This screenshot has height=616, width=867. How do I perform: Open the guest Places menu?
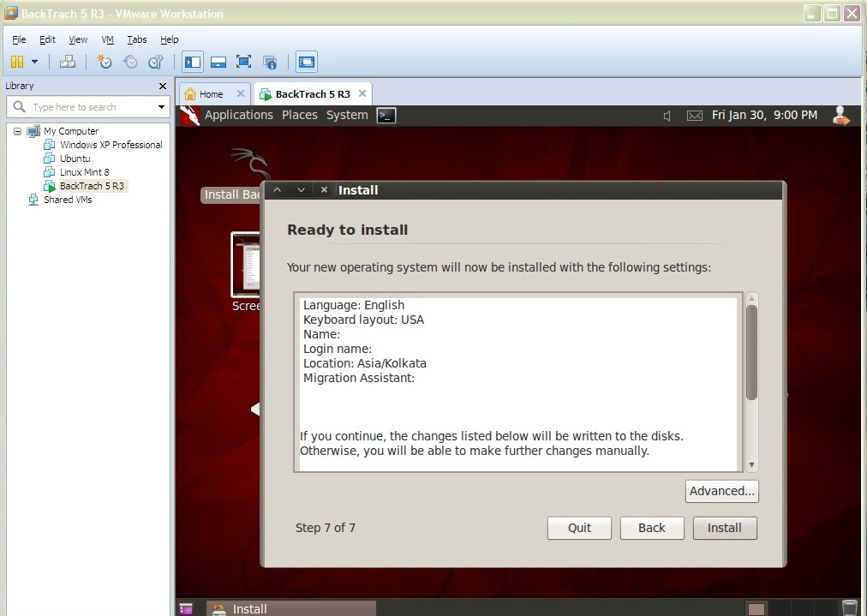point(300,115)
